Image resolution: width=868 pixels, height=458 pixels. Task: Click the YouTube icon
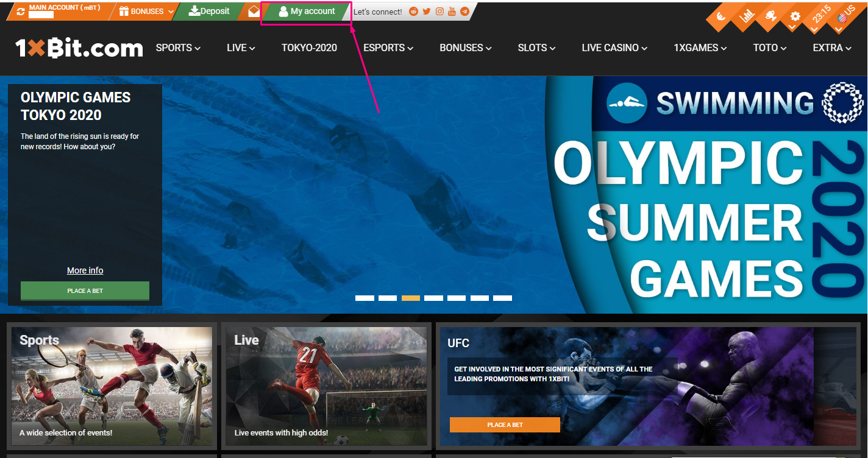[452, 12]
